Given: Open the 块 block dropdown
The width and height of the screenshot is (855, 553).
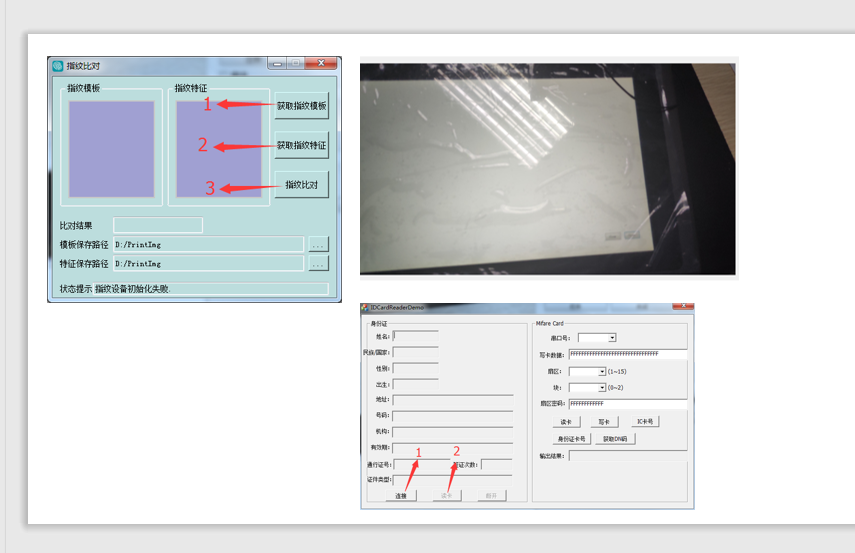Looking at the screenshot, I should [602, 388].
